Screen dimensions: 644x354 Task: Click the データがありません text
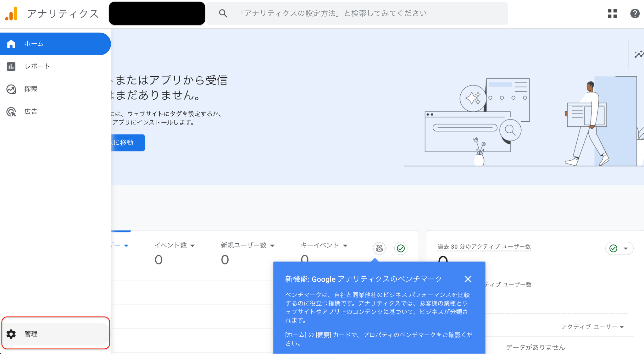[x=536, y=347]
